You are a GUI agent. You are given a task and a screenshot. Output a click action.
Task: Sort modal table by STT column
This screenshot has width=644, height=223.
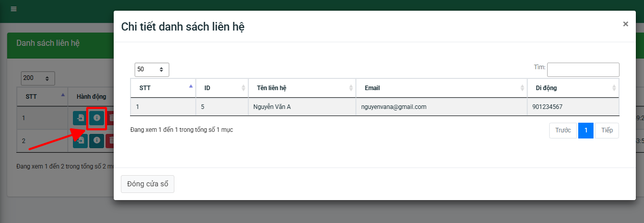(163, 88)
